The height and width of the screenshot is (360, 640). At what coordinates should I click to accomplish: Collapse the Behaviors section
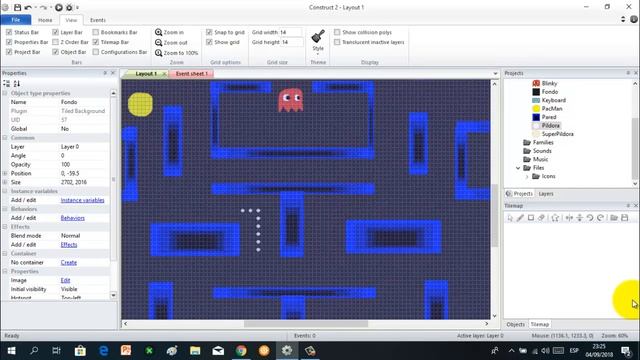[x=5, y=209]
